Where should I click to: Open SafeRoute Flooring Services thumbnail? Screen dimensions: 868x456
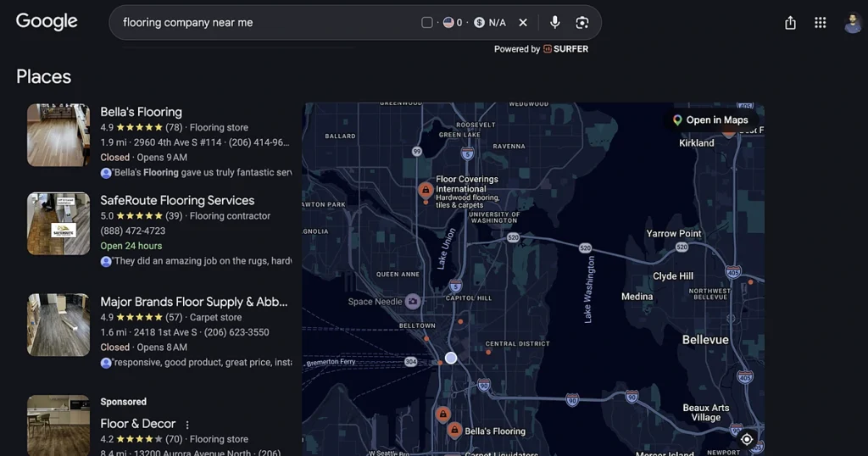coord(58,224)
